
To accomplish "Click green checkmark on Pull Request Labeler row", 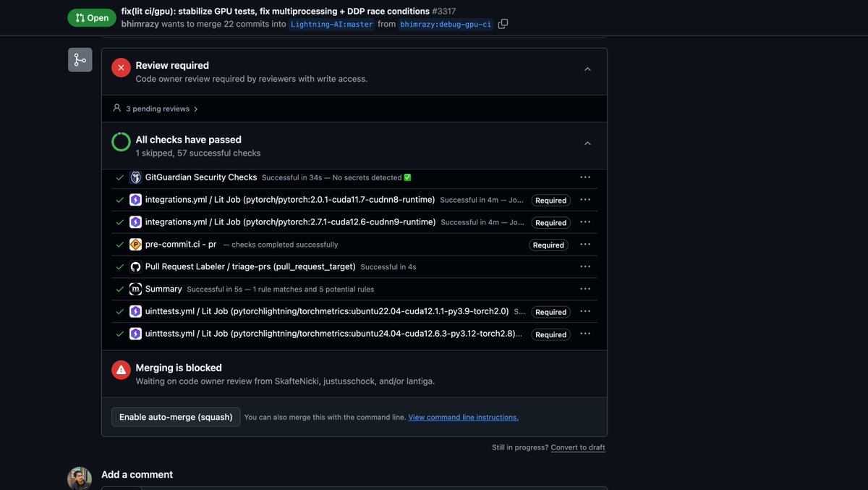I will 120,267.
